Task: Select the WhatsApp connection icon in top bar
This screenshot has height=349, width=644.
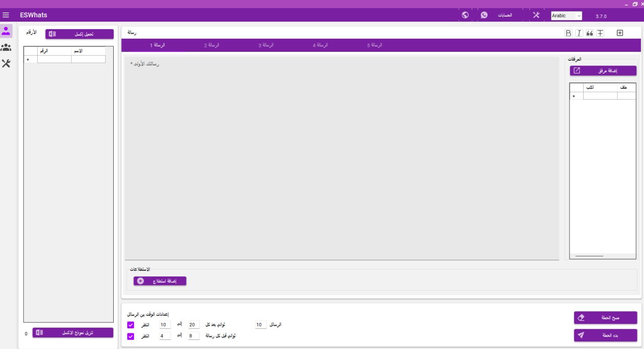Action: (x=484, y=15)
